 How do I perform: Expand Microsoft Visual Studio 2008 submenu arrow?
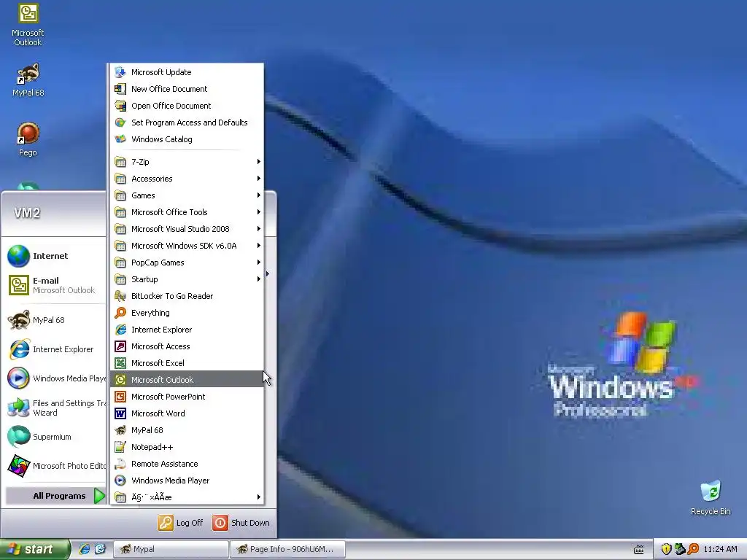tap(259, 229)
